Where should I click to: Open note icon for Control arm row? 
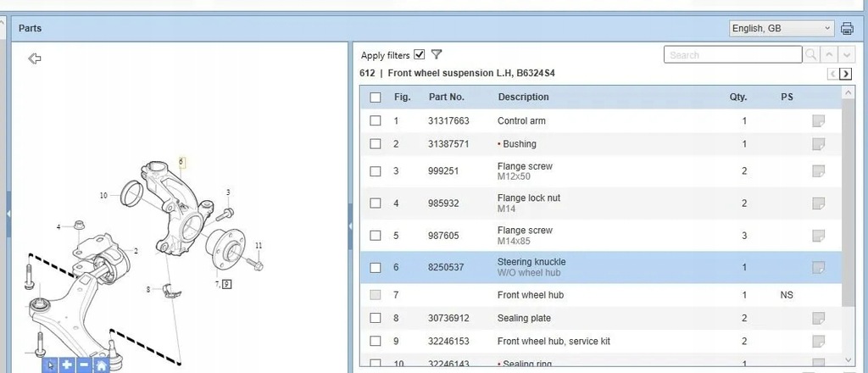(818, 120)
